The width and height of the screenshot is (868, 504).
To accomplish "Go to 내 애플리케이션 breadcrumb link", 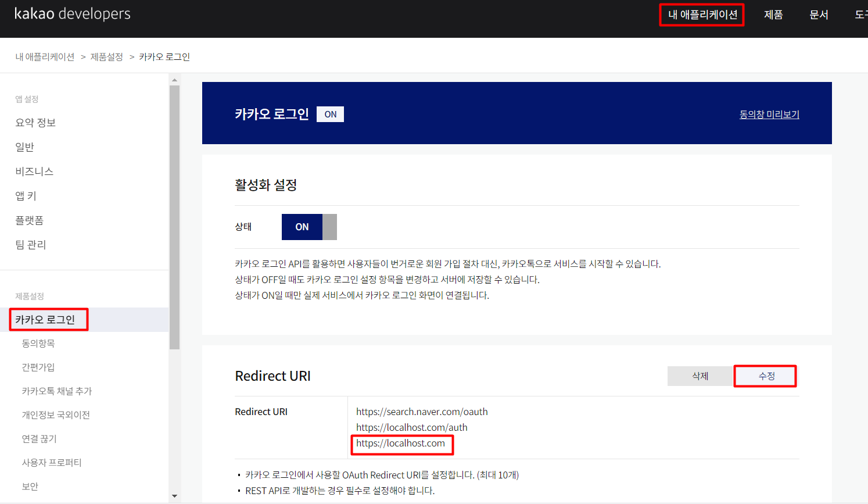I will [x=45, y=56].
